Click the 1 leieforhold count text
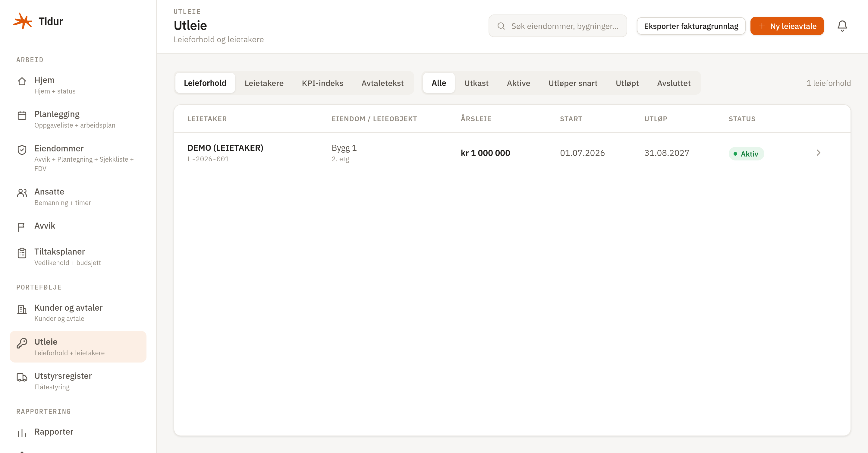The width and height of the screenshot is (868, 453). pyautogui.click(x=828, y=83)
